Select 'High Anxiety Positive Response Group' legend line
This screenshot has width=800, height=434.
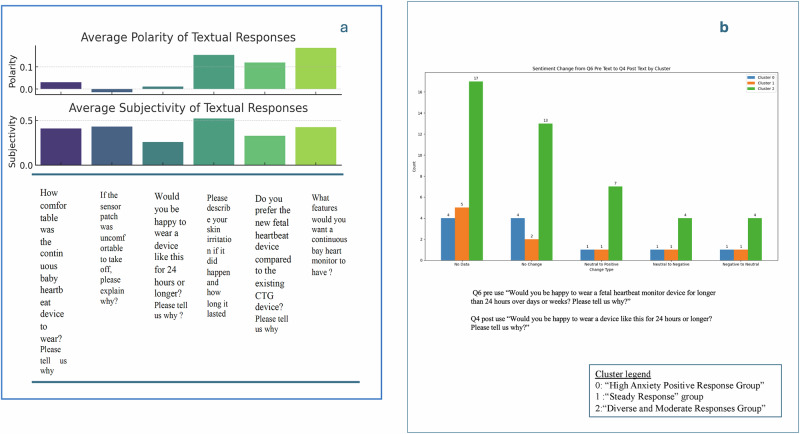point(680,386)
